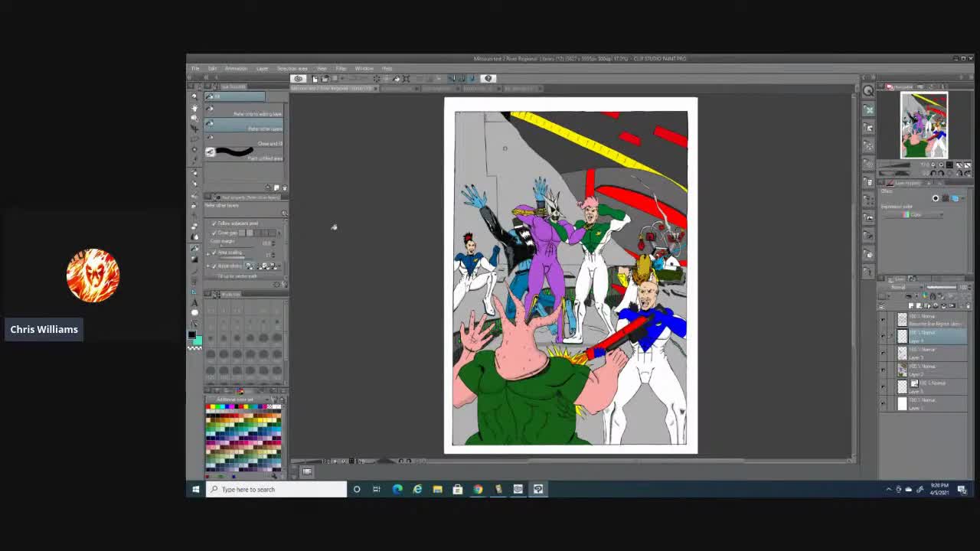
Task: Open the Windows notification center icon
Action: pyautogui.click(x=962, y=490)
